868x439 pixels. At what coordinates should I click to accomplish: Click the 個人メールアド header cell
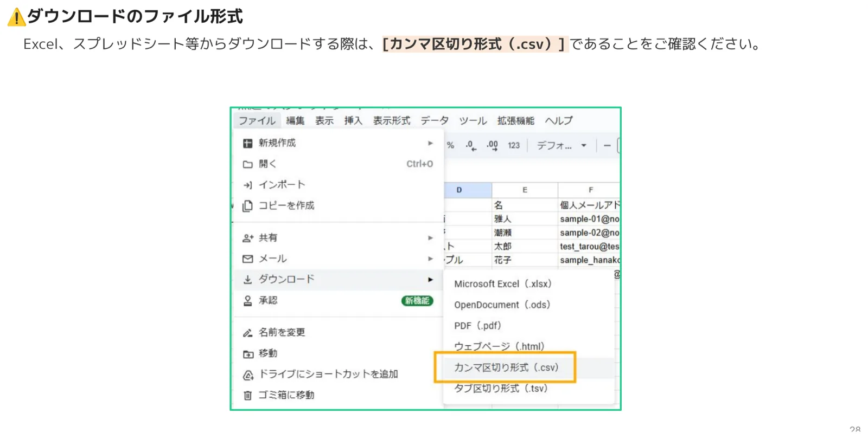tap(589, 205)
